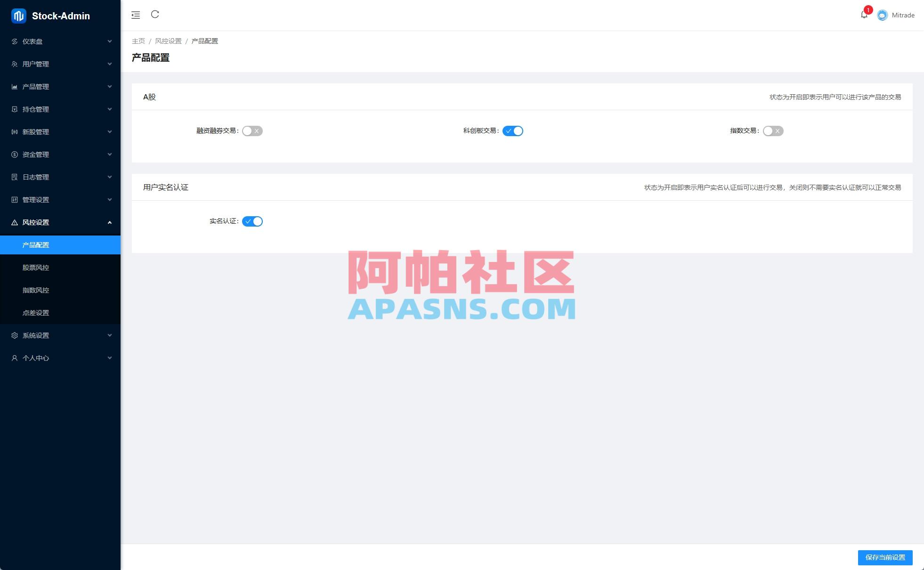Select the 风控设置 warning triangle icon
Screen dimensions: 924x570
coord(14,222)
